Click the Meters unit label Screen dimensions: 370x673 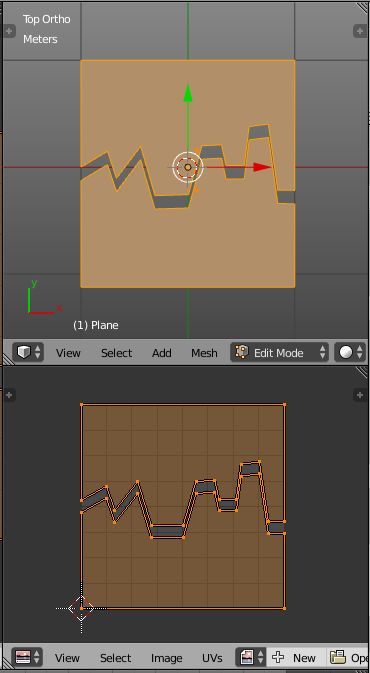click(40, 39)
